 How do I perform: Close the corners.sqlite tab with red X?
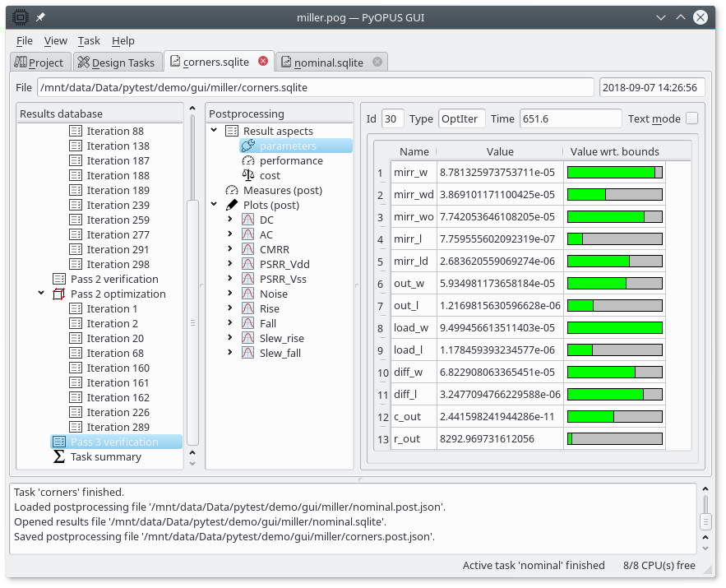[x=263, y=62]
